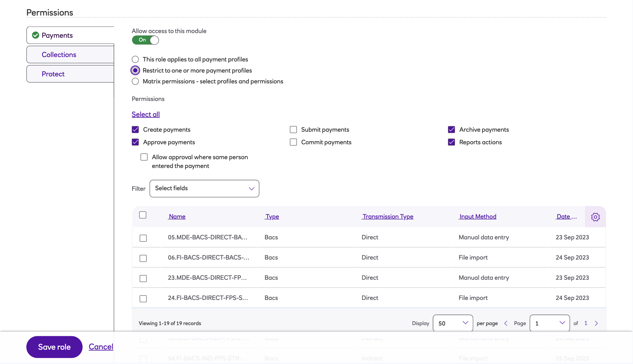This screenshot has width=633, height=364.
Task: Sort table by Name column
Action: click(x=177, y=217)
